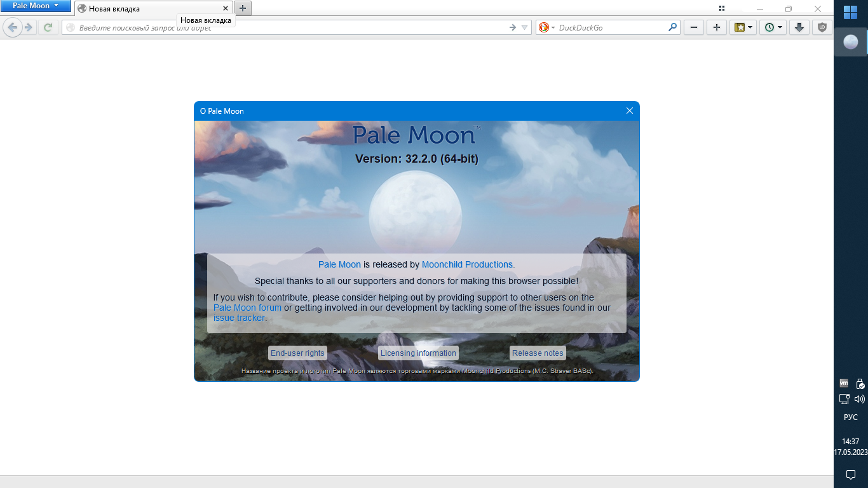Open the Pale Moon application menu

point(36,6)
